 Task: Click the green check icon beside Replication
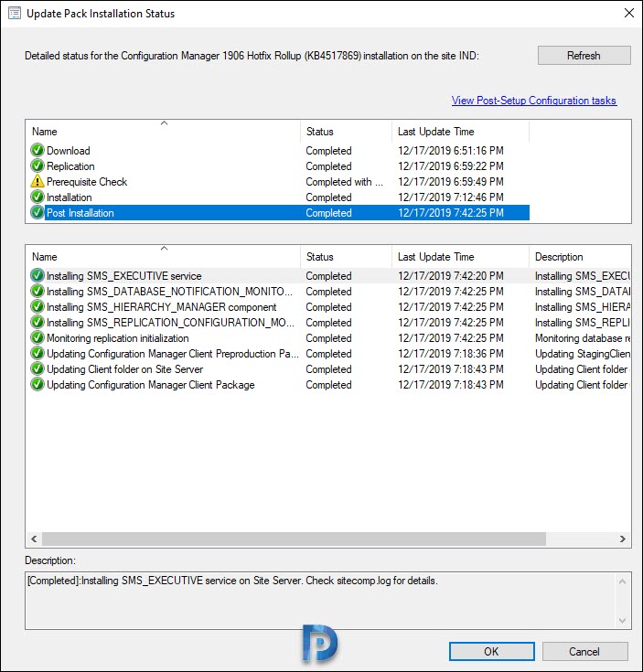tap(38, 165)
